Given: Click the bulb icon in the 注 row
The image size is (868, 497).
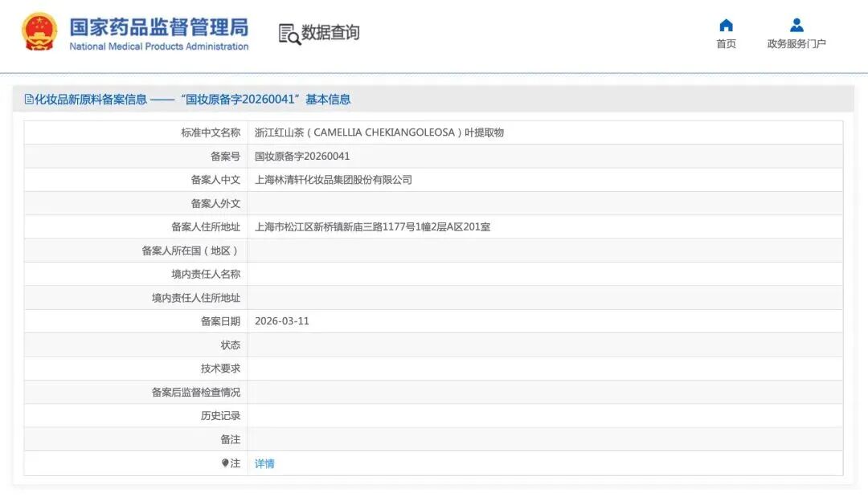Looking at the screenshot, I should (227, 463).
